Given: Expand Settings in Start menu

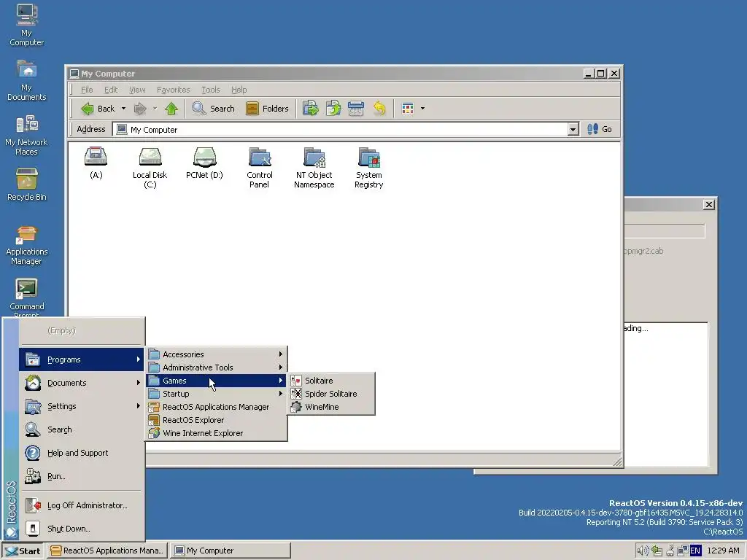Looking at the screenshot, I should coord(82,406).
